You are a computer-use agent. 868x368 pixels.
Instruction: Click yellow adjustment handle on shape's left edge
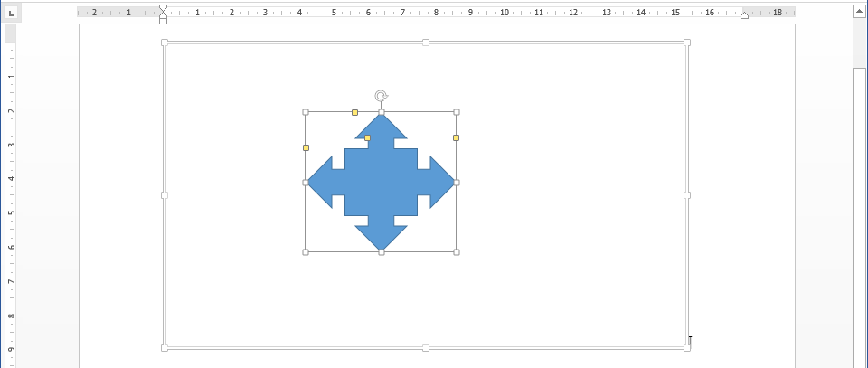point(307,147)
